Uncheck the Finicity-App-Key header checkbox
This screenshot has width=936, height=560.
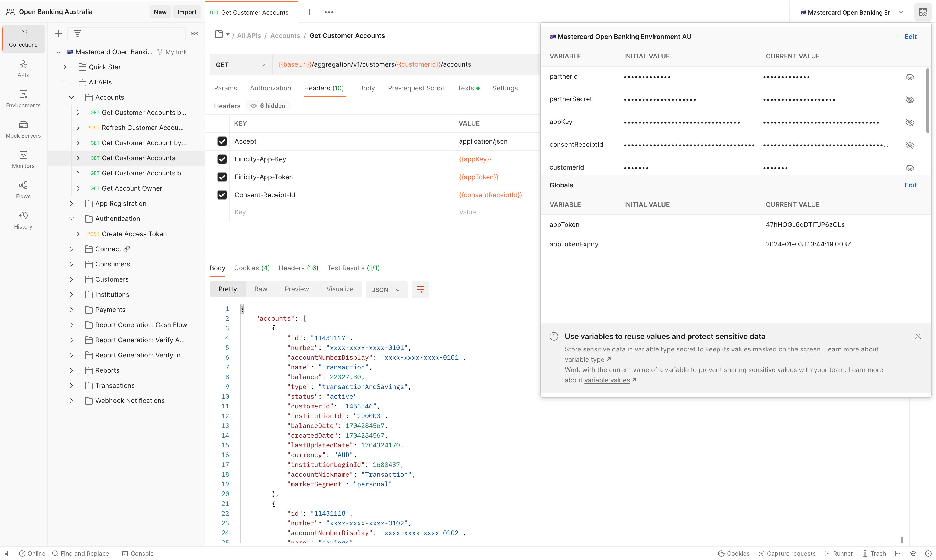[x=222, y=159]
